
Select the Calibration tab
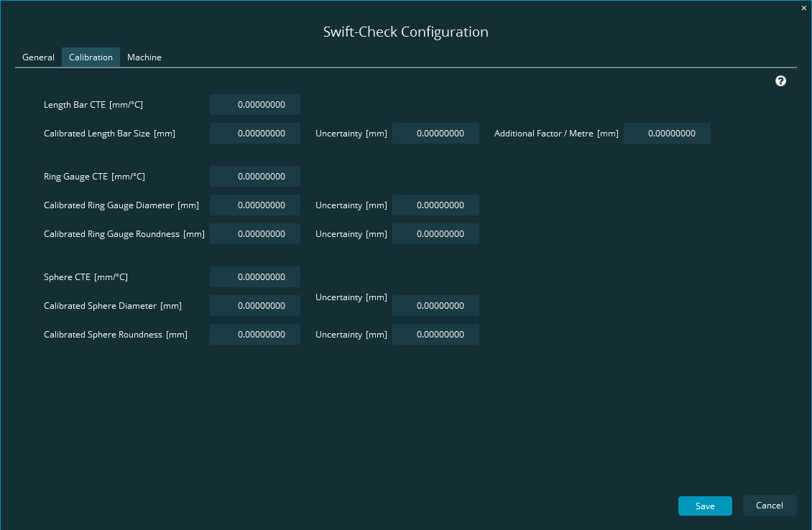[91, 57]
